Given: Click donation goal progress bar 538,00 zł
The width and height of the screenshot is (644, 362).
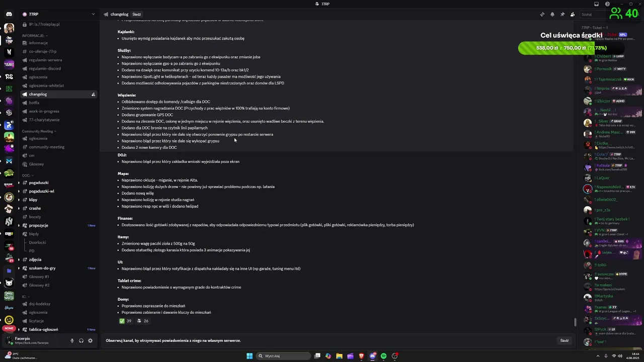Looking at the screenshot, I should tap(571, 48).
